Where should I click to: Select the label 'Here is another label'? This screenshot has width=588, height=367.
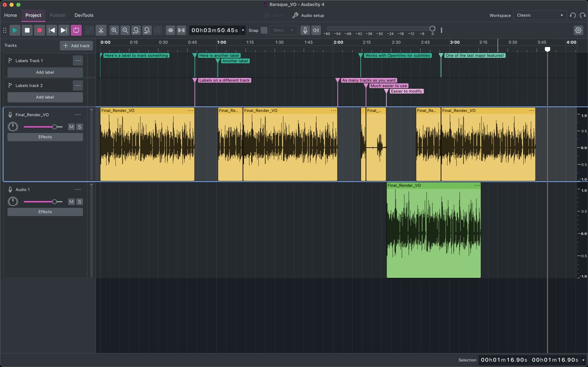(219, 55)
